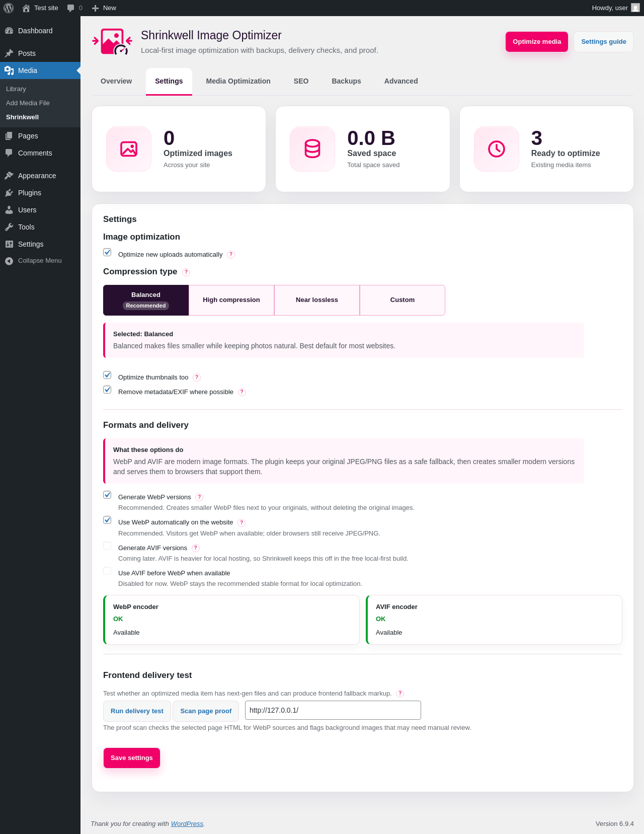
Task: Click the Shrinkwell plugin logo
Action: tap(112, 42)
